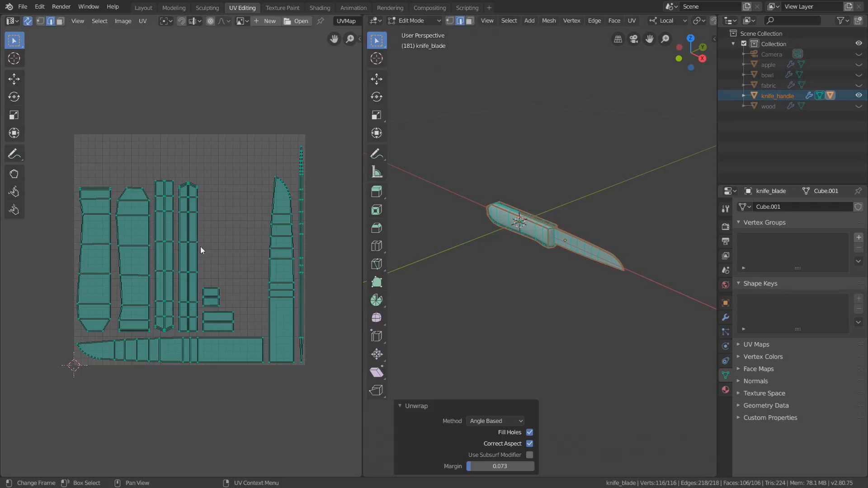Toggle Fill Holes checkbox in Unwrap
This screenshot has height=488, width=868.
[529, 432]
